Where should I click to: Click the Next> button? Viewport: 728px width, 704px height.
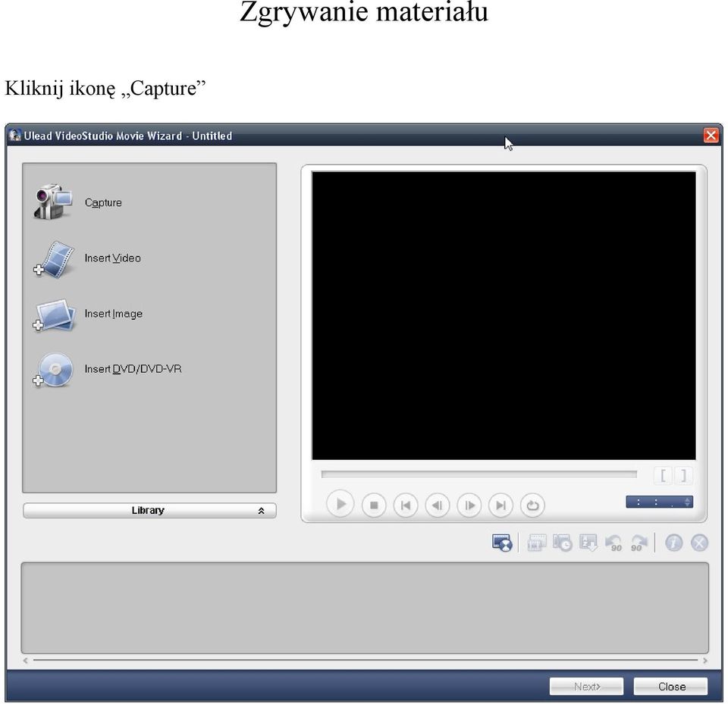[x=586, y=687]
